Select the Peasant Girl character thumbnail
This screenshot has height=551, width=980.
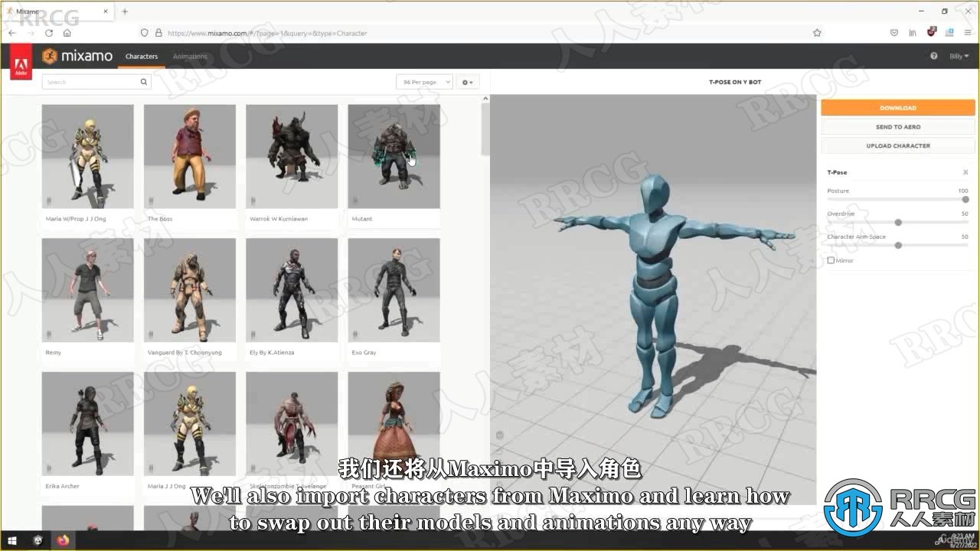coord(394,424)
